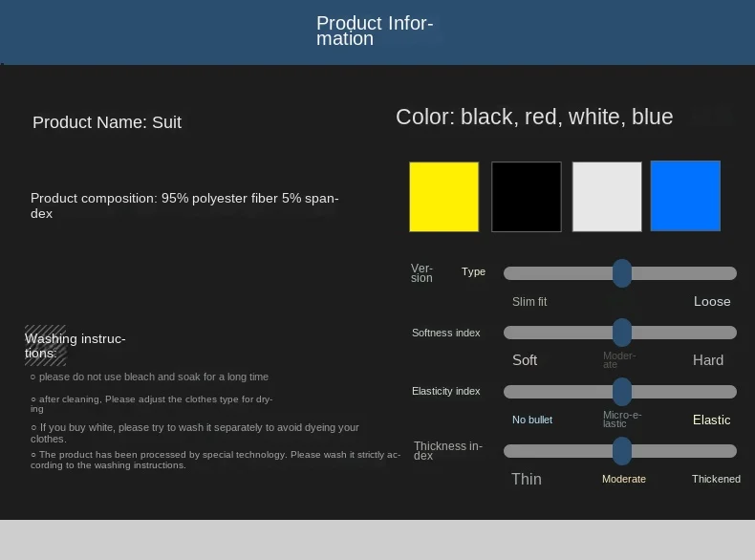
Task: Click the Product Information header title
Action: [375, 31]
